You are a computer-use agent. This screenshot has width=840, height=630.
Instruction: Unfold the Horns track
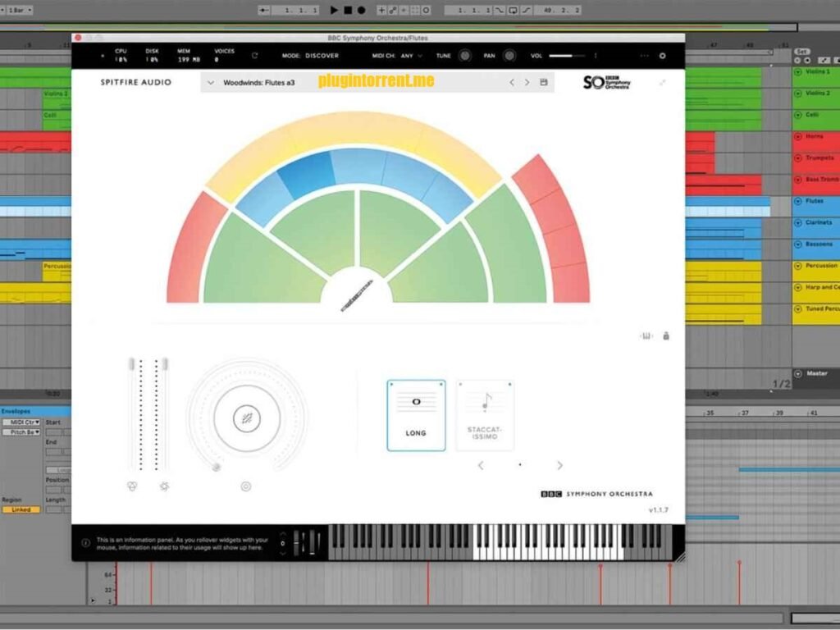tap(797, 137)
